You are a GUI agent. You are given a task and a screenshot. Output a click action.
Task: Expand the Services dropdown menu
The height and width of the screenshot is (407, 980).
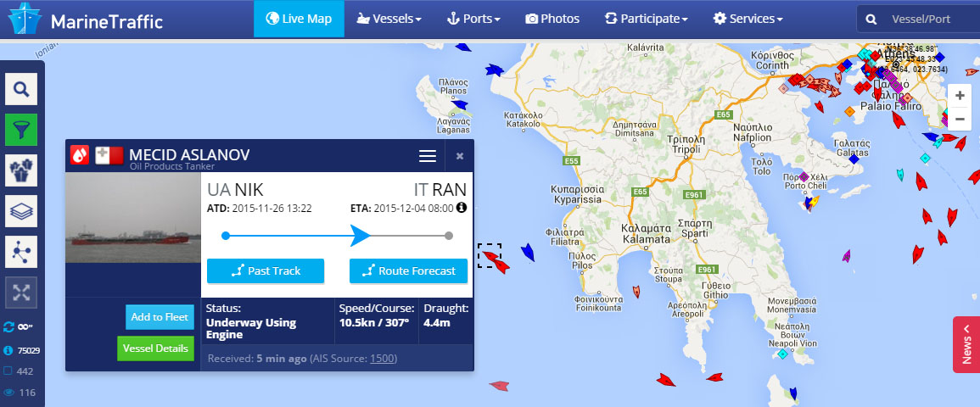[x=748, y=19]
